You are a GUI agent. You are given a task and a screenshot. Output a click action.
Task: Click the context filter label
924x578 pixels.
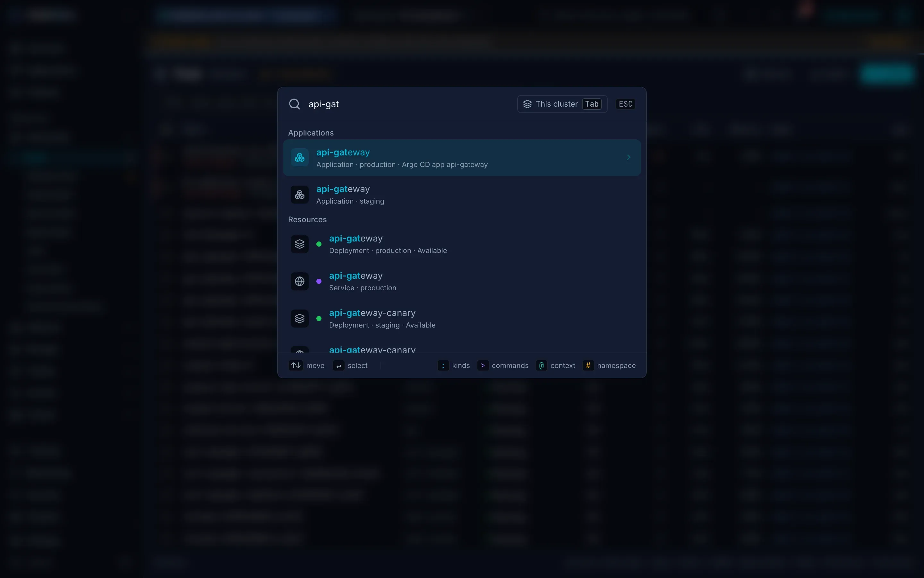pos(563,365)
